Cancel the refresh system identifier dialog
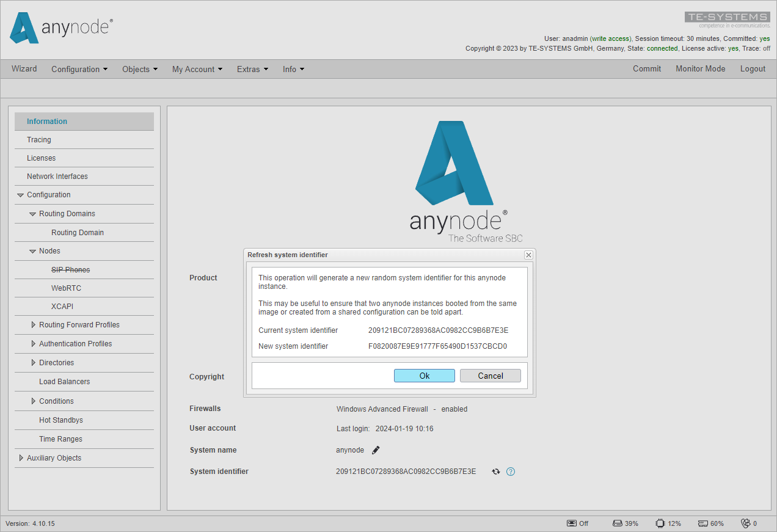The image size is (777, 532). click(490, 375)
